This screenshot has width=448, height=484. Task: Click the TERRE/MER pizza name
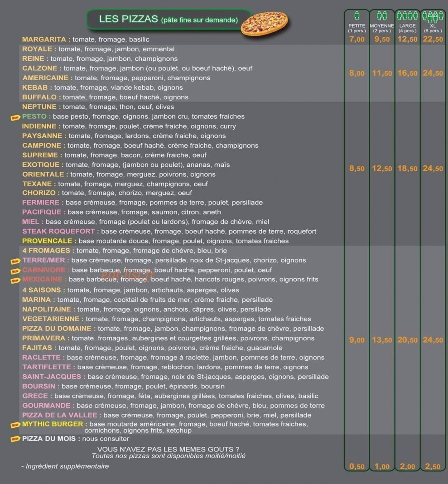click(x=43, y=260)
